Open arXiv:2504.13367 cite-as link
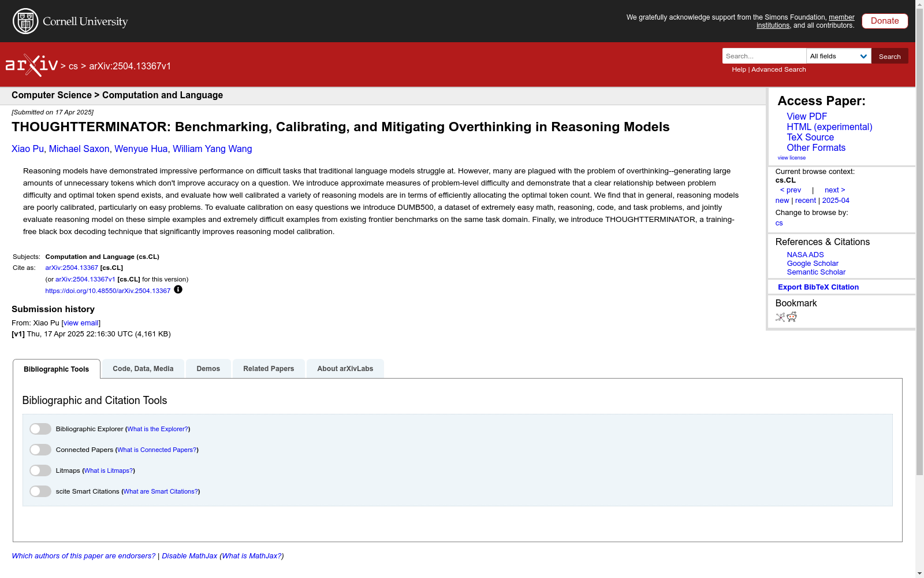Viewport: 924px width, 578px height. tap(72, 268)
